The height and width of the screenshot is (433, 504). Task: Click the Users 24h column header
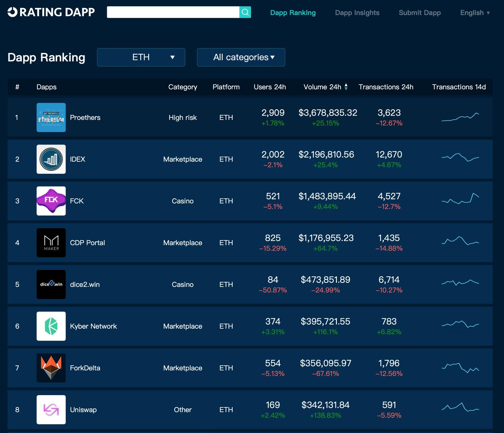pyautogui.click(x=270, y=87)
